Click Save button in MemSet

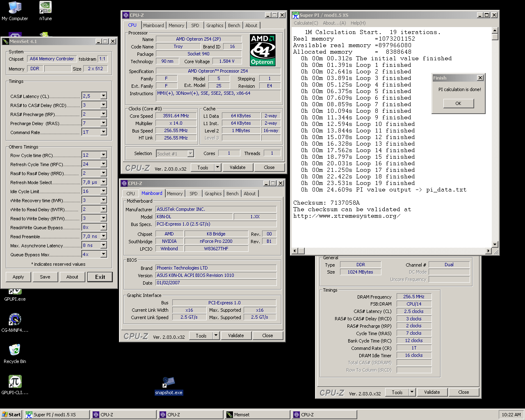[45, 277]
